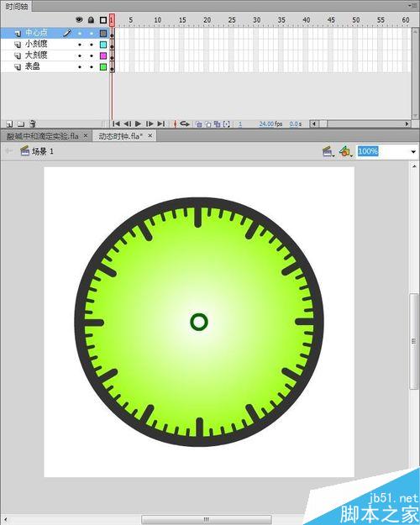Close the 酸碱中和滴定实验.fla tab
The image size is (420, 525).
pyautogui.click(x=86, y=135)
